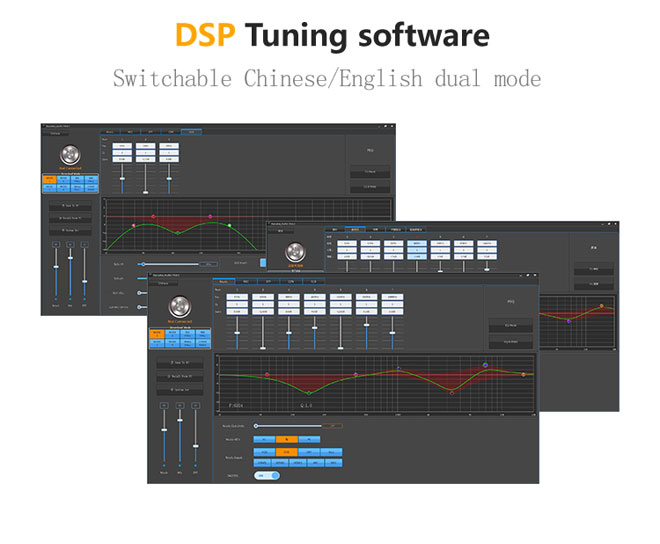
Task: Toggle mute button above Music fader, front window
Action: [x=164, y=405]
